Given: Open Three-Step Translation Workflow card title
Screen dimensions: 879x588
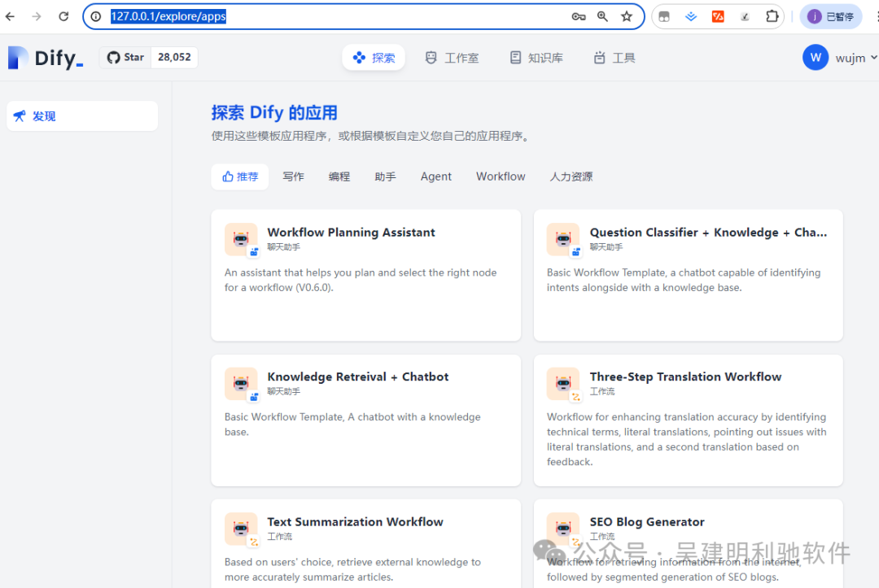Looking at the screenshot, I should [685, 377].
